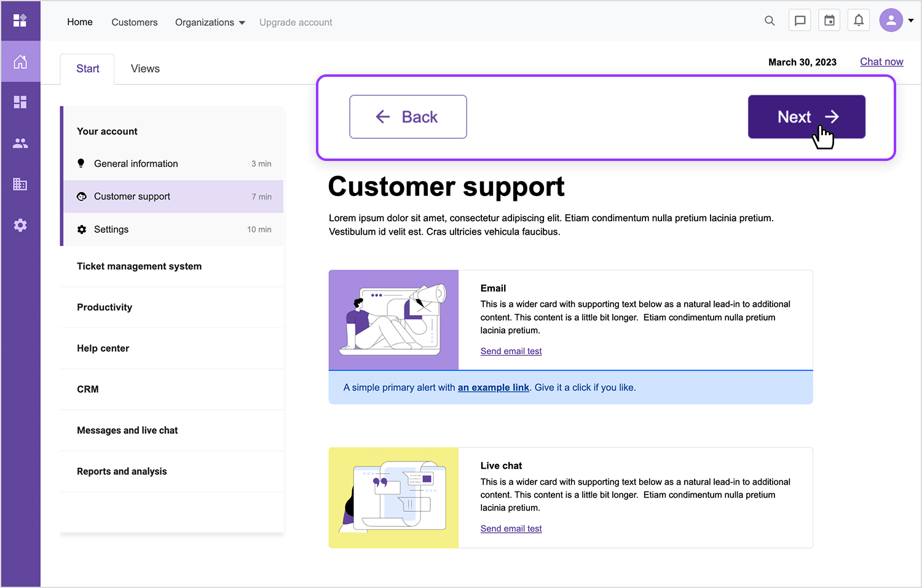Expand the CRM section

coord(172,389)
